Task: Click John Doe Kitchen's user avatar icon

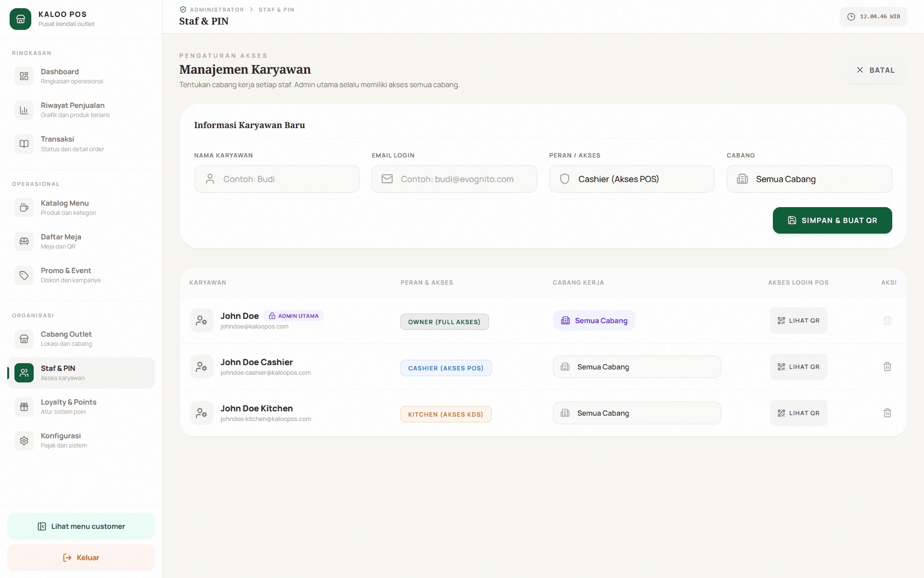Action: coord(202,413)
